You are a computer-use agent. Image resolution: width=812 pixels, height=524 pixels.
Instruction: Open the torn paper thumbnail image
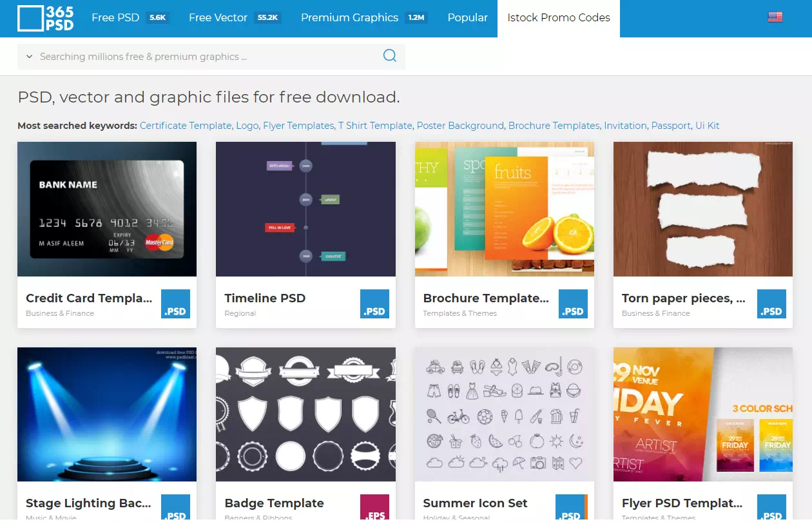pos(703,209)
